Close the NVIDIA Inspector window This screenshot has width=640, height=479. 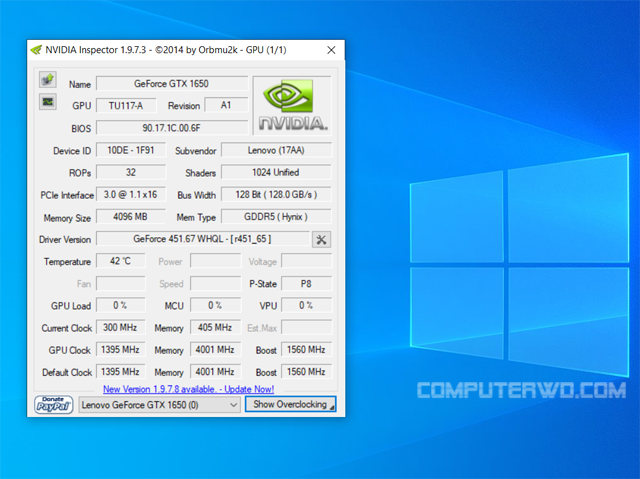click(x=331, y=50)
